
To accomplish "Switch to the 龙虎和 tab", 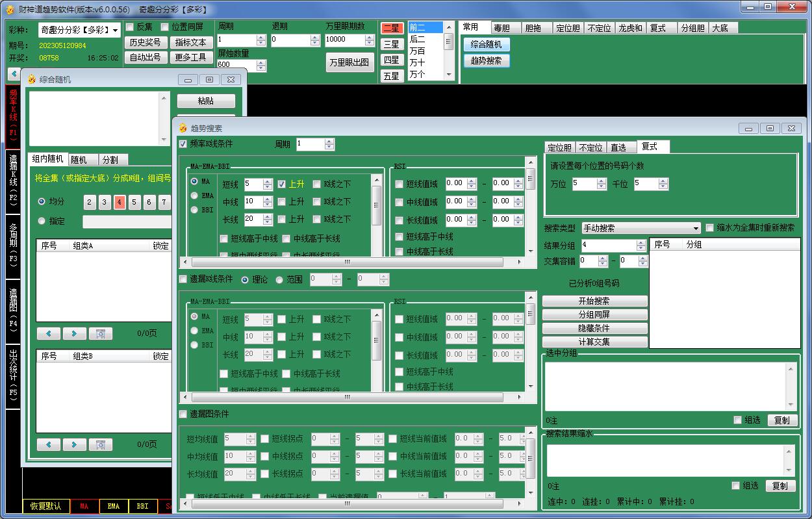I will pos(630,28).
